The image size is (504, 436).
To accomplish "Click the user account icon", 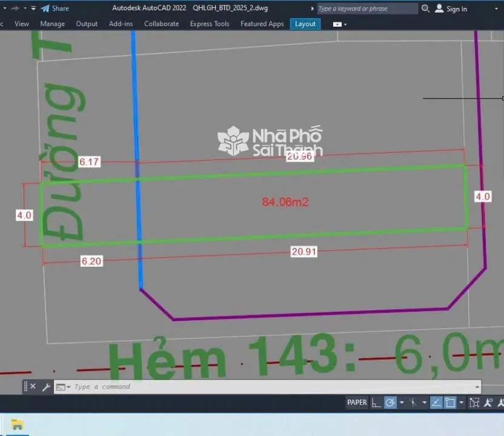I will [x=439, y=8].
